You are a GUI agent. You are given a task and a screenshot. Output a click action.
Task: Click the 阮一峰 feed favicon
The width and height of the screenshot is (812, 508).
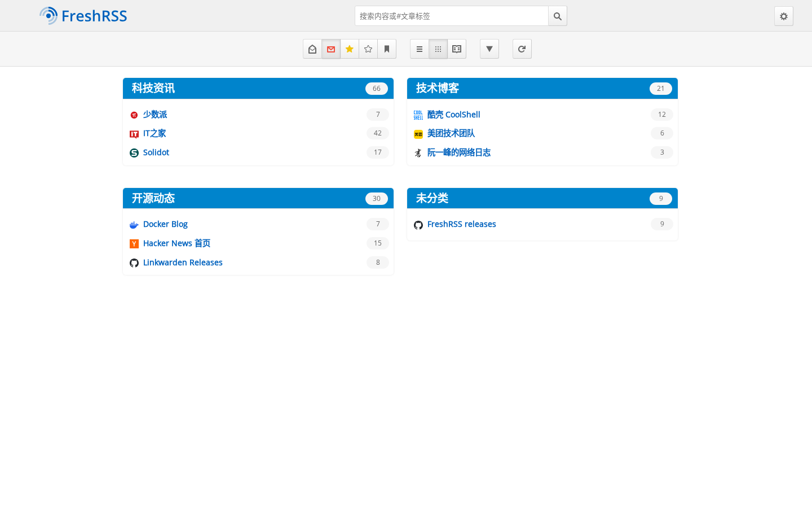click(418, 153)
